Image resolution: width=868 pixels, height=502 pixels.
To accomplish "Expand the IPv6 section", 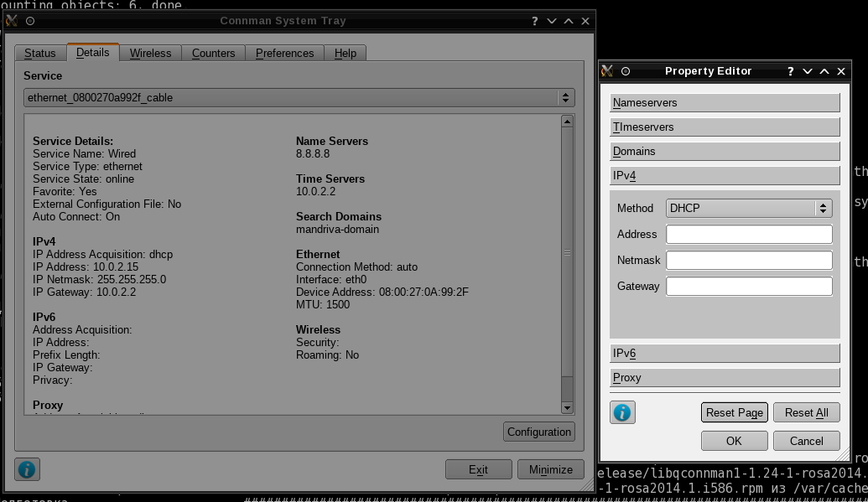I will (725, 354).
